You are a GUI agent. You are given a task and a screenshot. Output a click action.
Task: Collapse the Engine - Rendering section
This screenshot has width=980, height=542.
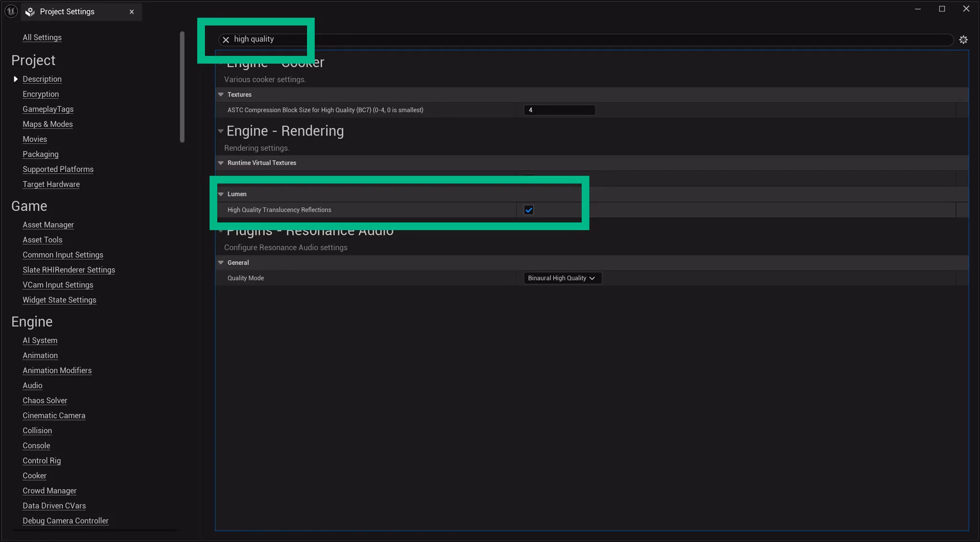221,131
